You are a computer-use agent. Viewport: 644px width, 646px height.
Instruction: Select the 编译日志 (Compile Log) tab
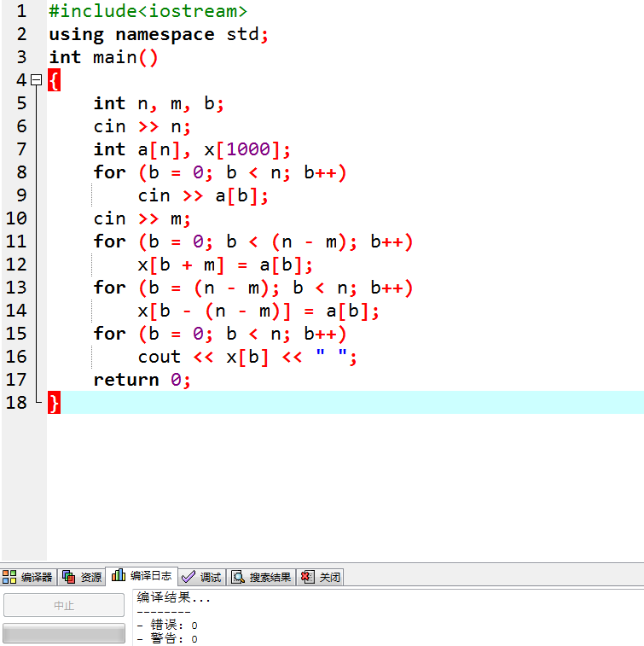click(142, 576)
